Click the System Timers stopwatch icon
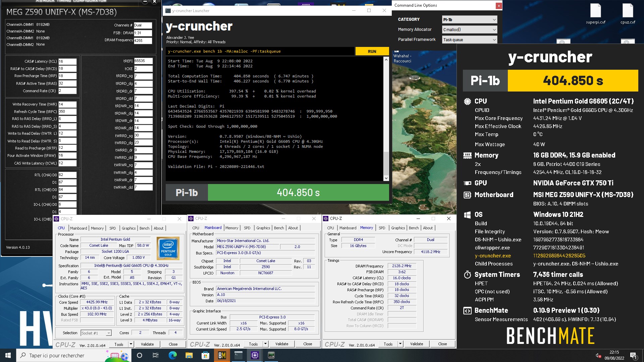This screenshot has height=362, width=644. (x=467, y=275)
